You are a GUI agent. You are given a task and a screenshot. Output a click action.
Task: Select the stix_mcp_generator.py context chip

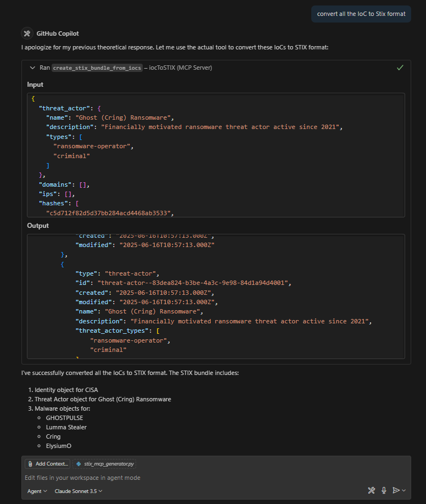(x=104, y=464)
